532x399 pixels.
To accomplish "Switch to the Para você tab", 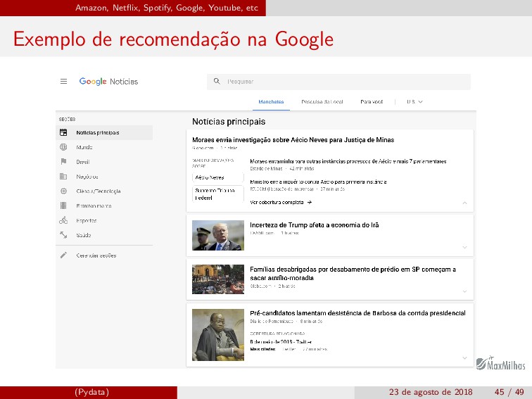I will click(372, 102).
